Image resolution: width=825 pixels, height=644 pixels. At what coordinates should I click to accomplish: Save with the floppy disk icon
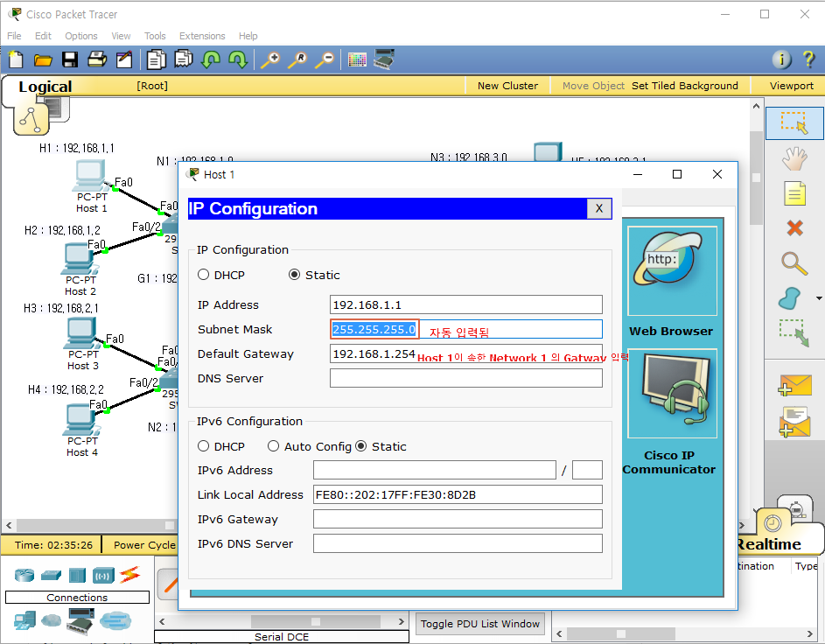click(70, 59)
